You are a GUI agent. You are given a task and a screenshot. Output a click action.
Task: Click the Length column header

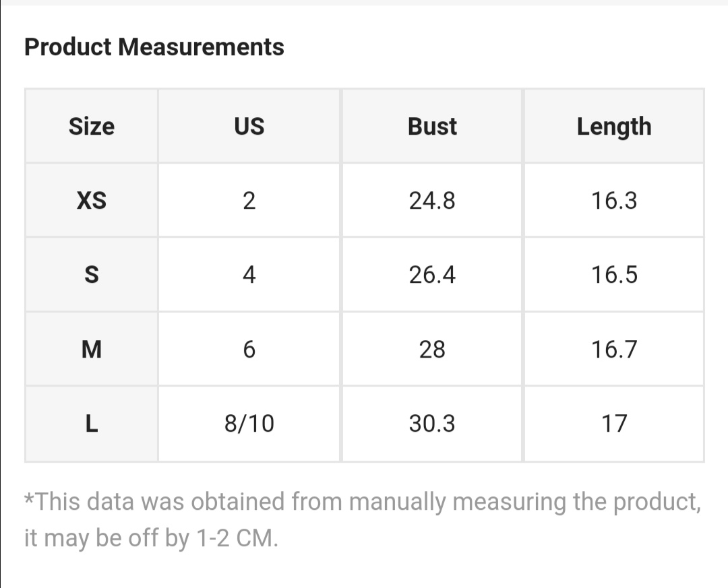coord(614,126)
